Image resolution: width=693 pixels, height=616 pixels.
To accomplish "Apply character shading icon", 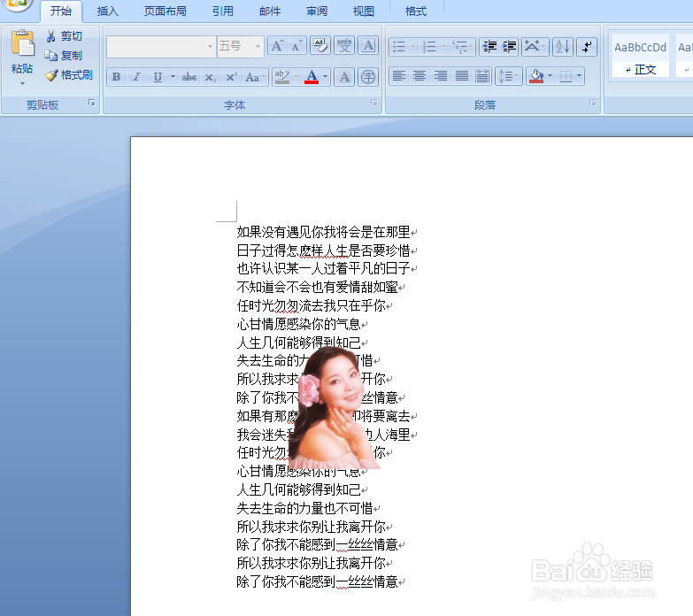I will tap(344, 77).
